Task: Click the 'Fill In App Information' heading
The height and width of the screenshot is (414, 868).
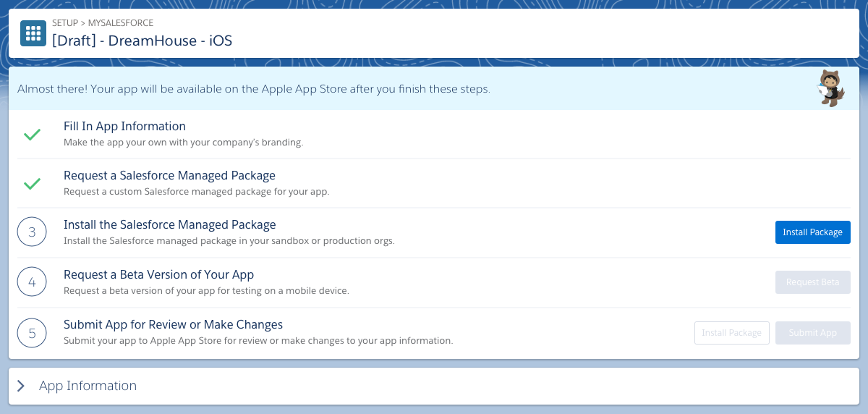Action: coord(124,126)
